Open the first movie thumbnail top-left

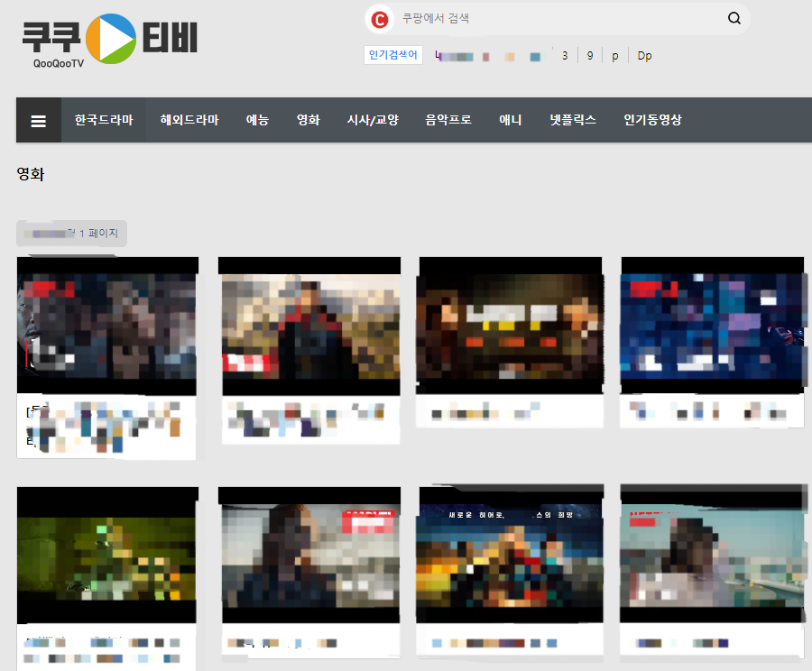point(106,326)
